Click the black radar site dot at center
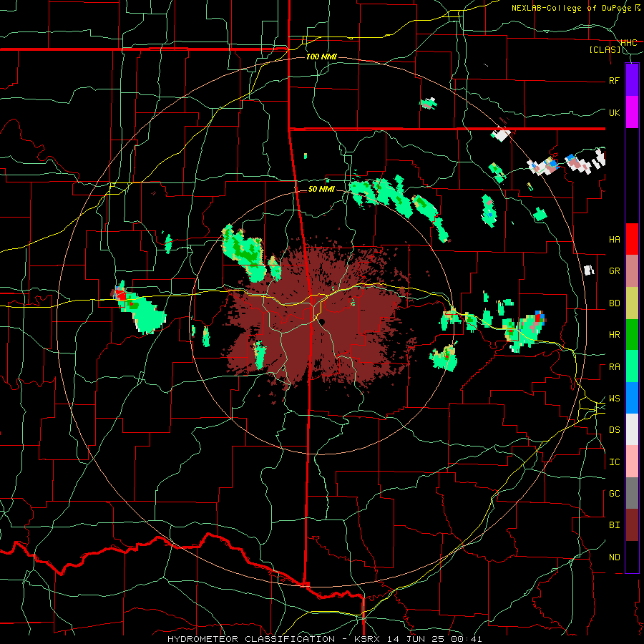The image size is (644, 644). coord(323,322)
